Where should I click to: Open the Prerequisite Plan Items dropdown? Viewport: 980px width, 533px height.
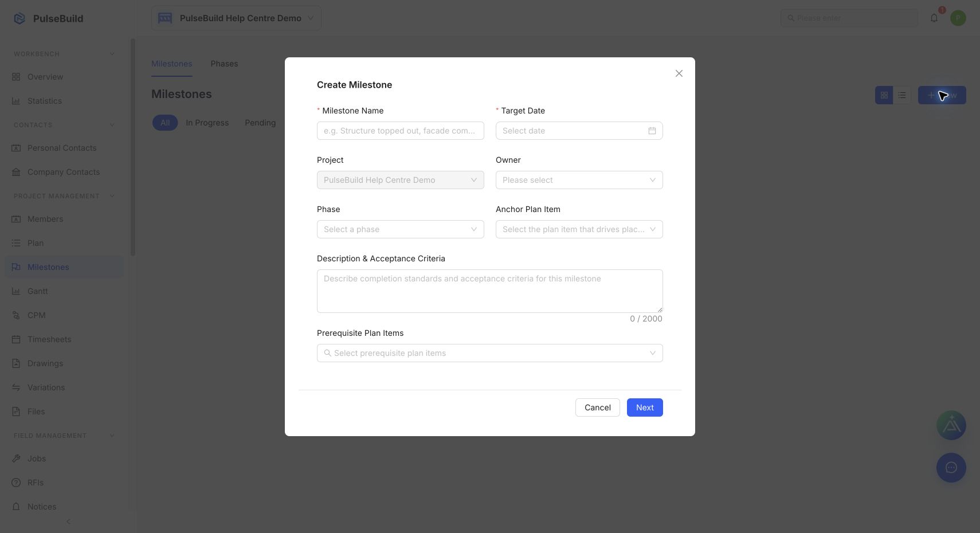pyautogui.click(x=490, y=353)
